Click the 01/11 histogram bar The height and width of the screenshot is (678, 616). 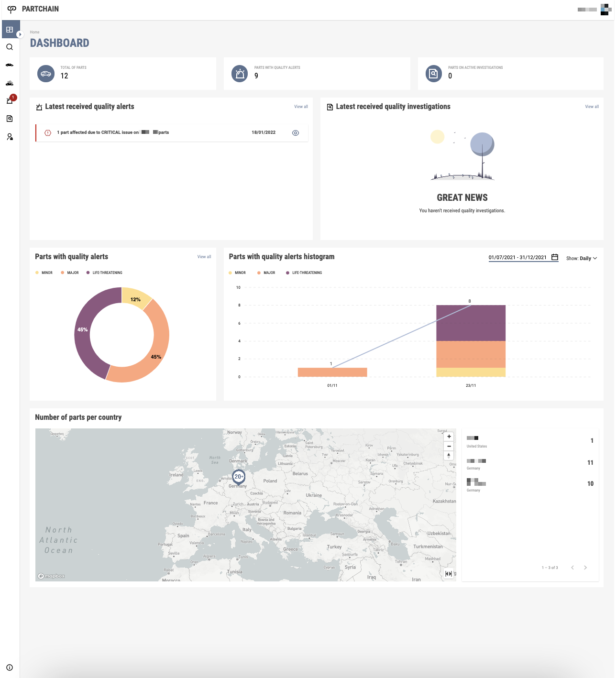332,372
